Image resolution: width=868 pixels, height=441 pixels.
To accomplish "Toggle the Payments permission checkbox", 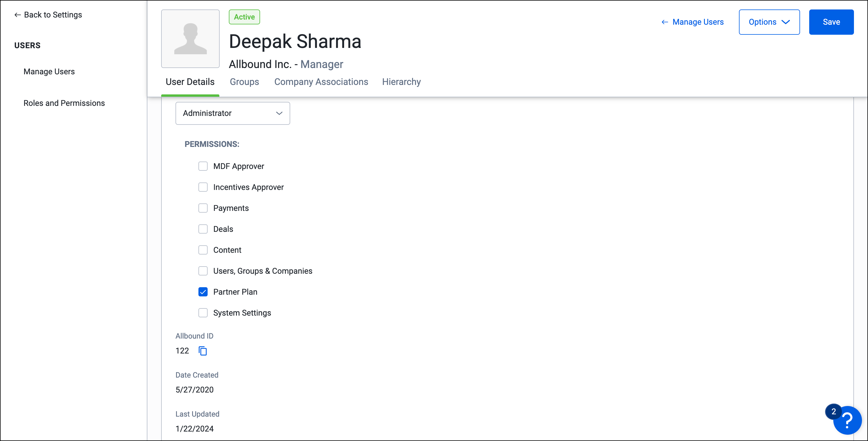I will tap(203, 208).
